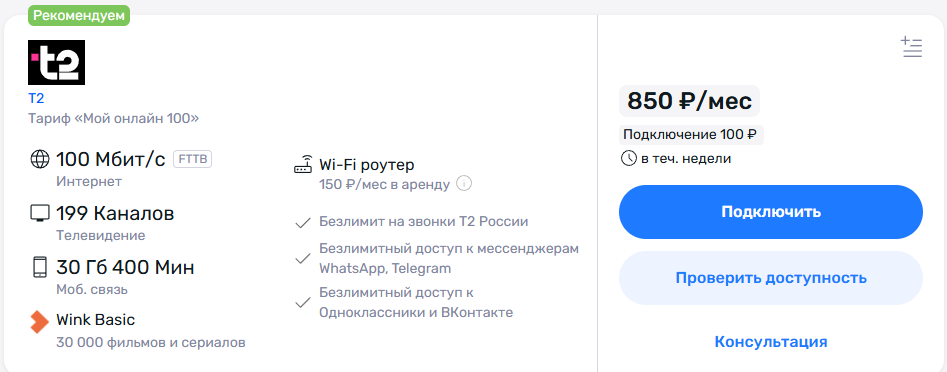The image size is (947, 372).
Task: Open the T2 provider link
Action: click(x=36, y=98)
